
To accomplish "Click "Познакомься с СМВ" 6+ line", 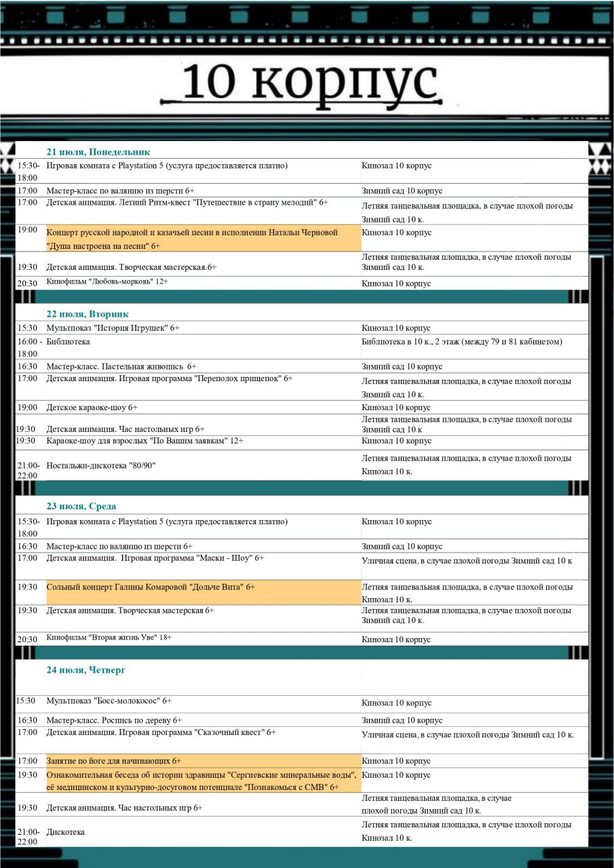I will pos(193,787).
